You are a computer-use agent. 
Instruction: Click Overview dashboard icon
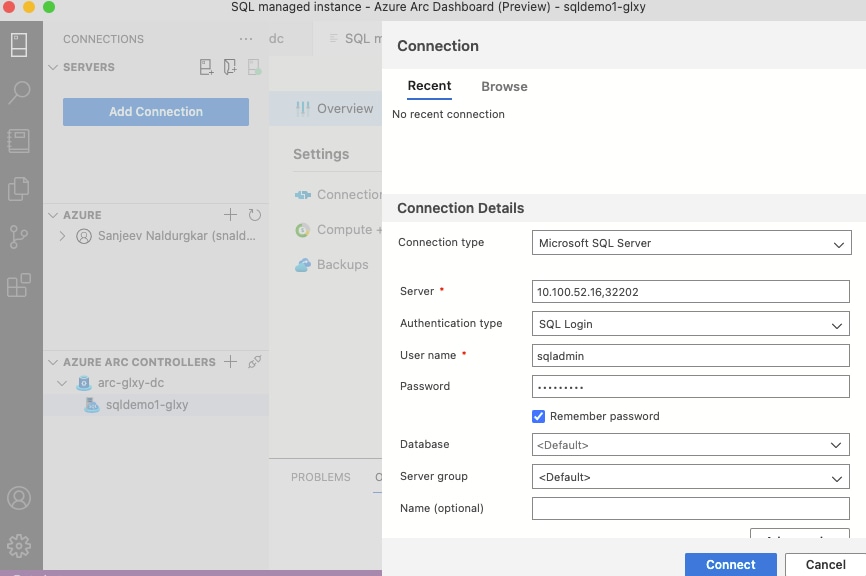coord(303,109)
